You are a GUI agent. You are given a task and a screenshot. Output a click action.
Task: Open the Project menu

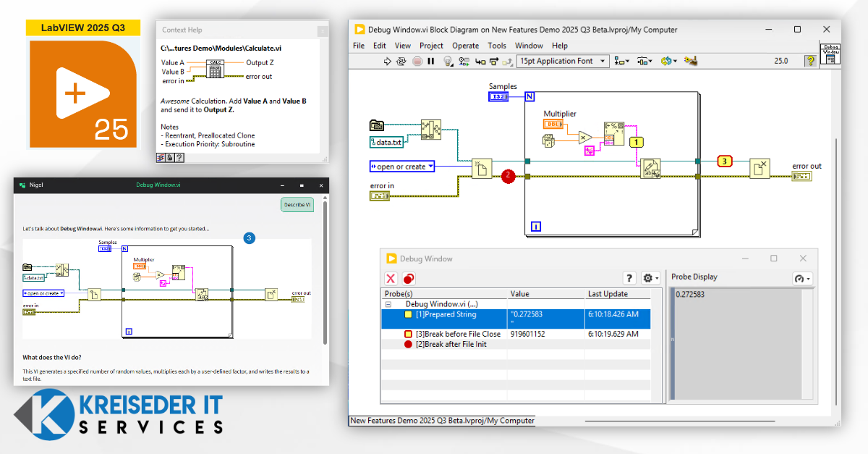point(431,46)
